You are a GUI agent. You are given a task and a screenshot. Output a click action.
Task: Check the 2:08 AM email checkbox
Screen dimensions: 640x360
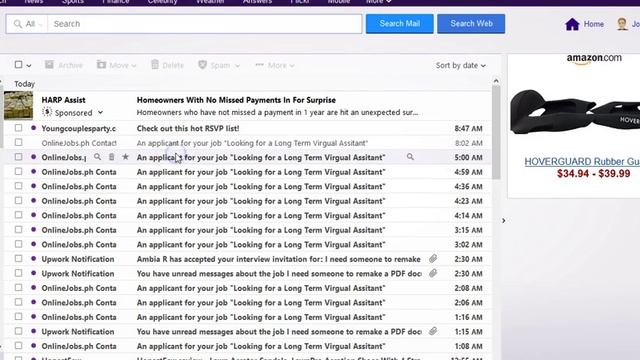18,287
